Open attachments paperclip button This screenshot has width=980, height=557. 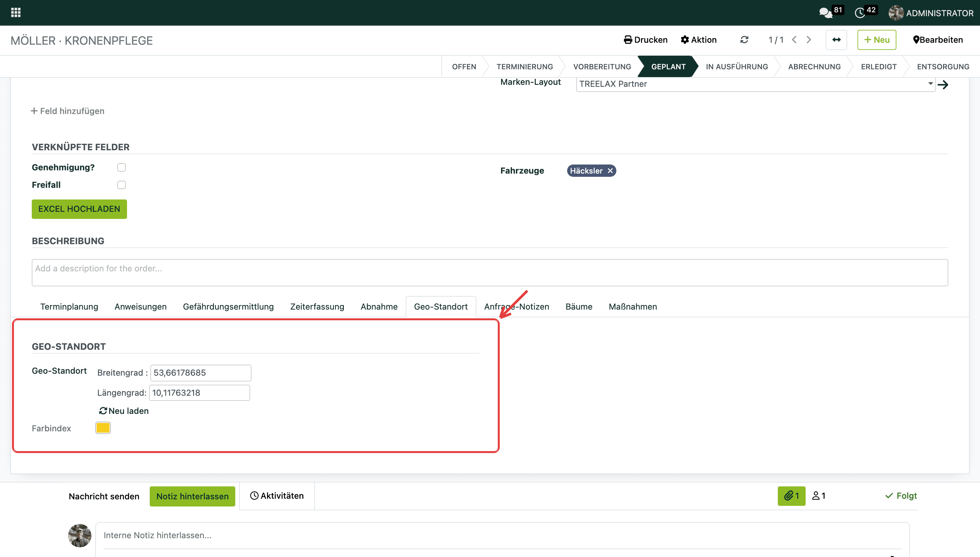pos(791,496)
